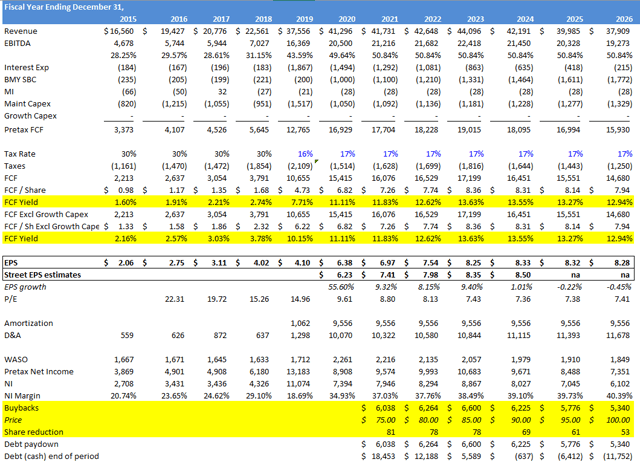Select the 'Debt (cash) end of period' label
Screen dimensions: 640x462
tap(61, 454)
